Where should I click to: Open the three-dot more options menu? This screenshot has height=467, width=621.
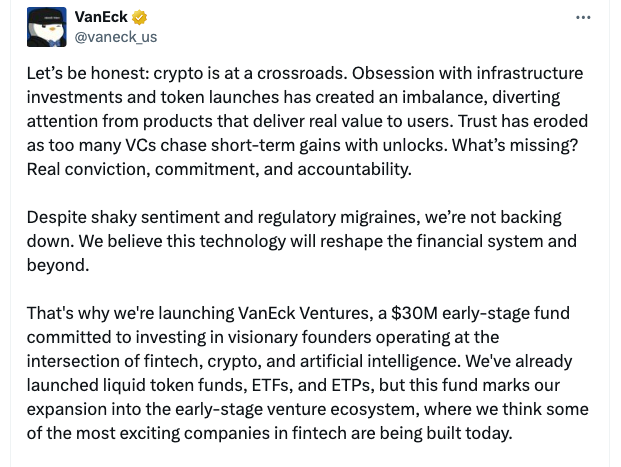(x=583, y=17)
